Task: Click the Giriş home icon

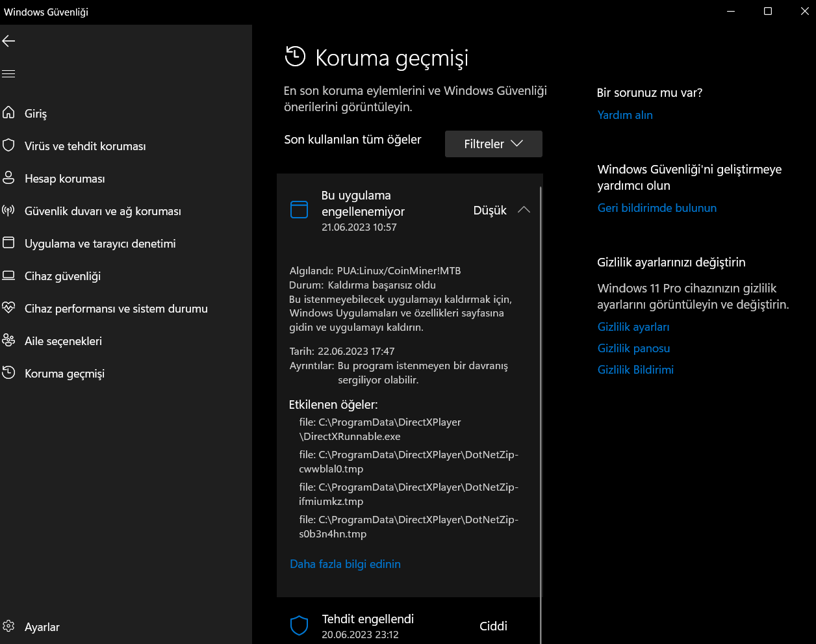Action: click(8, 113)
